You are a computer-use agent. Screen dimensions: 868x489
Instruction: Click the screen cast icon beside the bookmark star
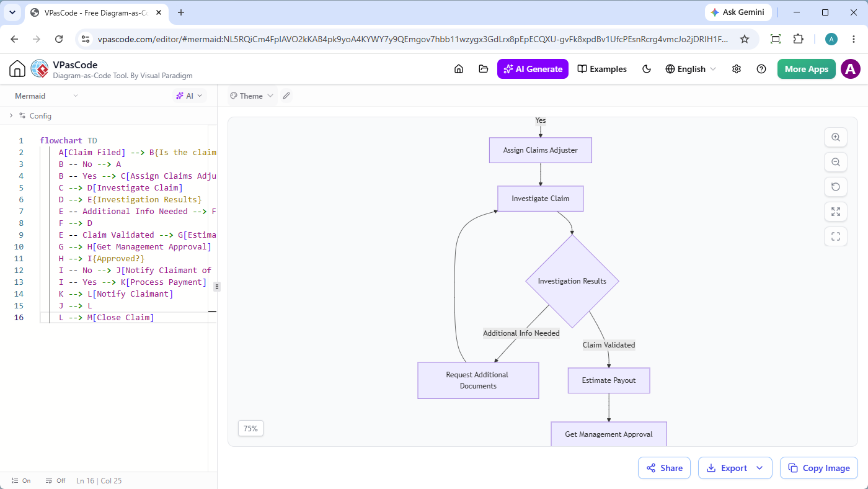(776, 38)
